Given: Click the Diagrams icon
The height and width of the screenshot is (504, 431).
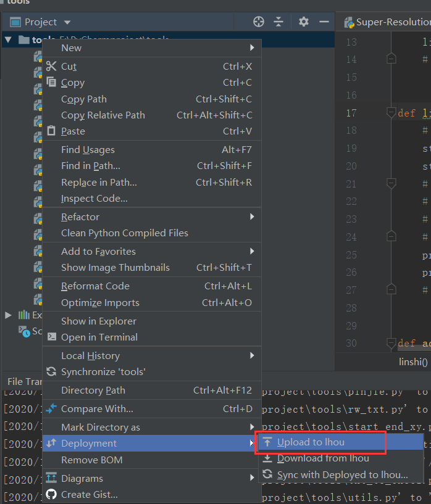Looking at the screenshot, I should click(51, 478).
